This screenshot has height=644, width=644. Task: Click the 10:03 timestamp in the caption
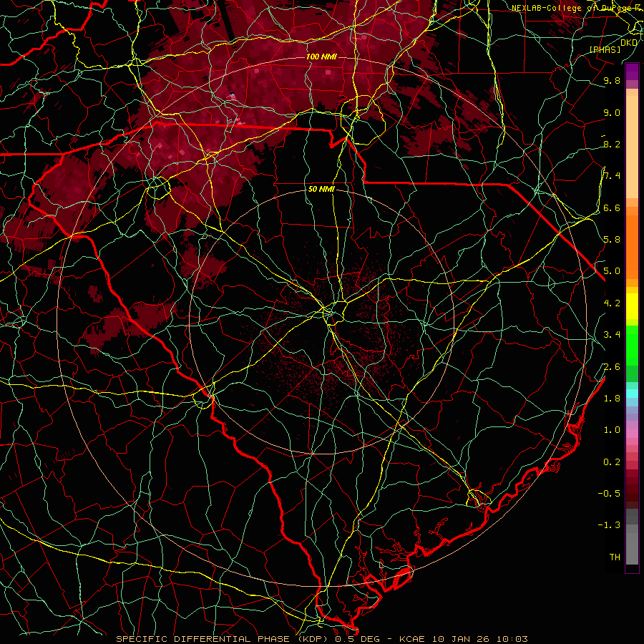coord(512,639)
